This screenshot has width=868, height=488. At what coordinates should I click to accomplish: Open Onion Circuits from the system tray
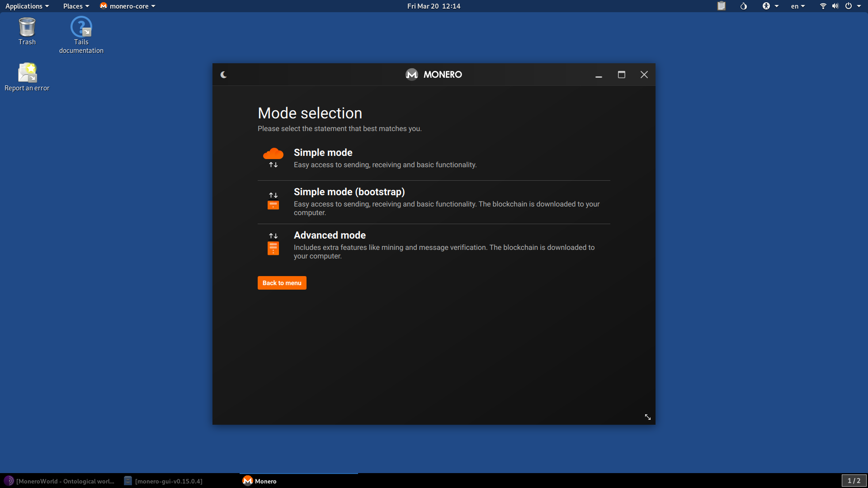click(x=744, y=6)
